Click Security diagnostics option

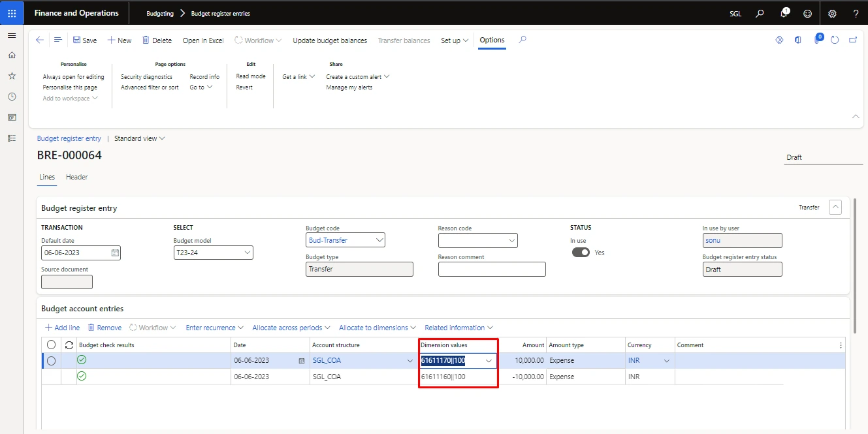[x=146, y=76]
